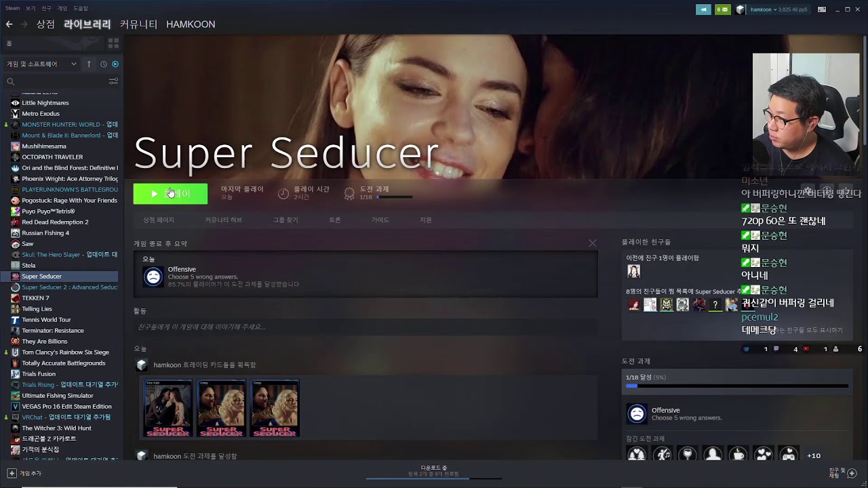Open the 지원 support link

tap(426, 220)
